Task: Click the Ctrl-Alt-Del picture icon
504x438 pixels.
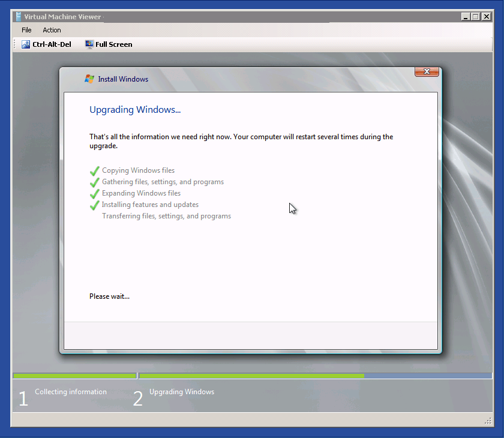Action: (25, 44)
